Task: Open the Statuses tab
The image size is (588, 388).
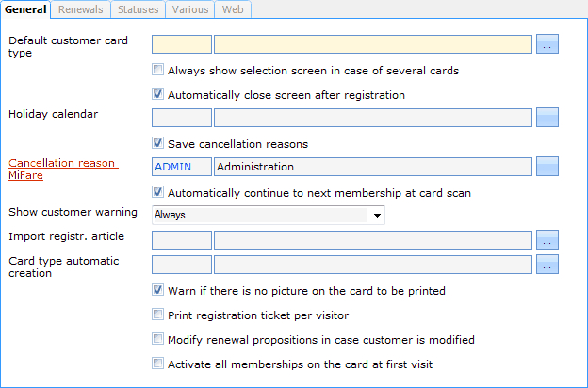Action: tap(138, 9)
